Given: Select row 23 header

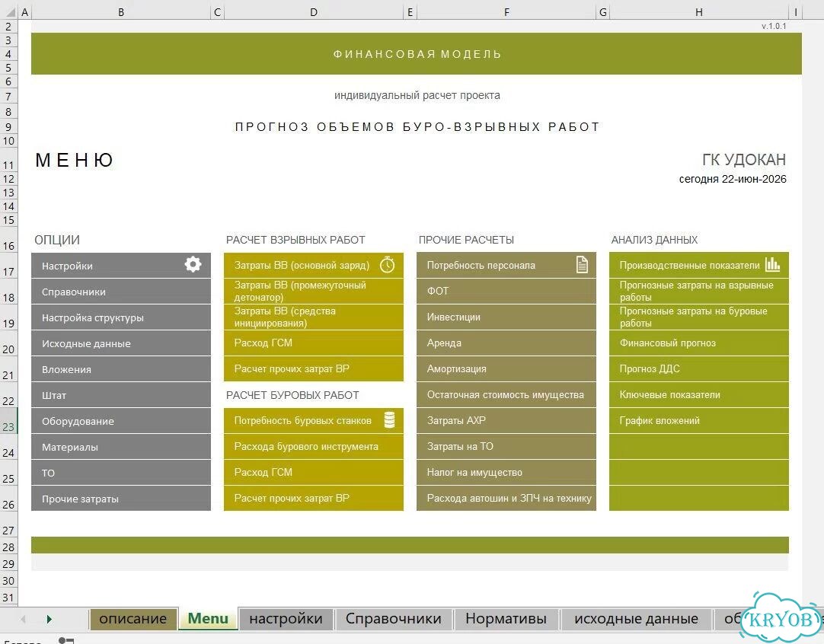Looking at the screenshot, I should pos(8,426).
